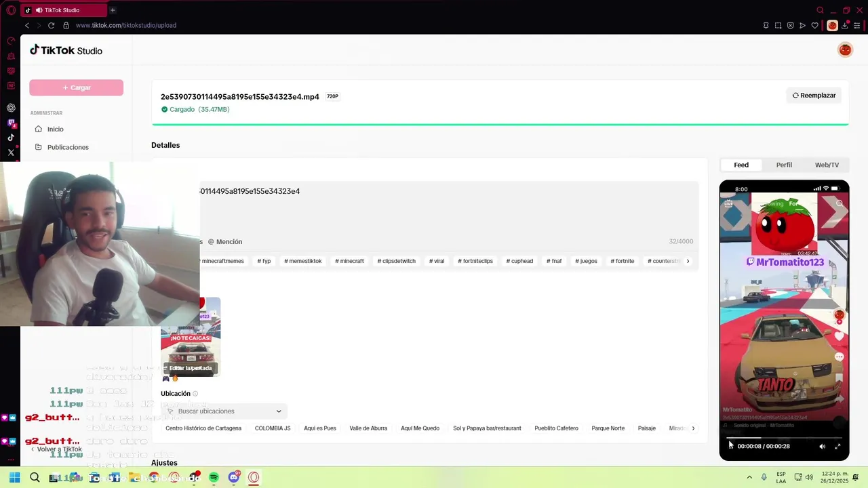This screenshot has width=868, height=488.
Task: Open Opera easy setup sliders
Action: coord(857,25)
